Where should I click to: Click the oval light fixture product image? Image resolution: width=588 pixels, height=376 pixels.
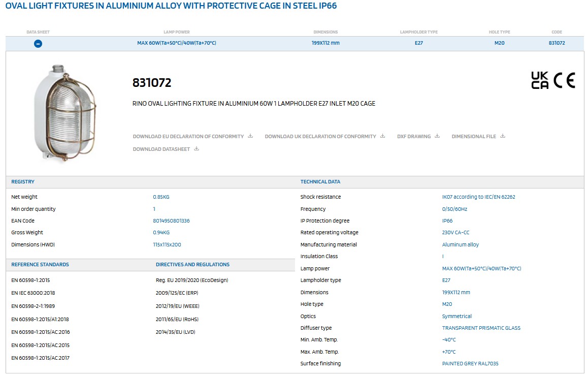(63, 113)
